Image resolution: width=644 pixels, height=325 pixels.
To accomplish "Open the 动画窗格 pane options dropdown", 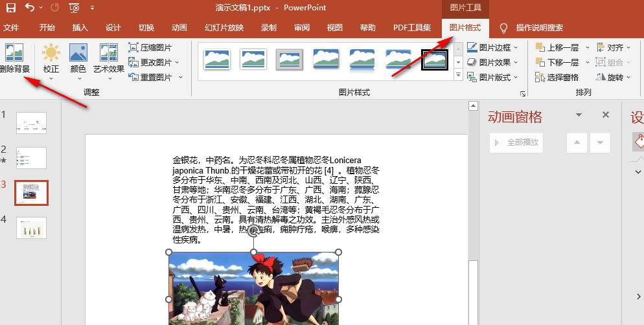I will point(579,115).
